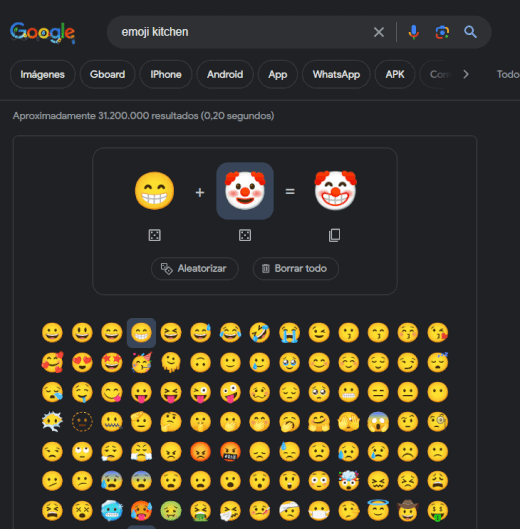Pick the face blowing a kiss emoji
The image size is (520, 529).
point(438,333)
